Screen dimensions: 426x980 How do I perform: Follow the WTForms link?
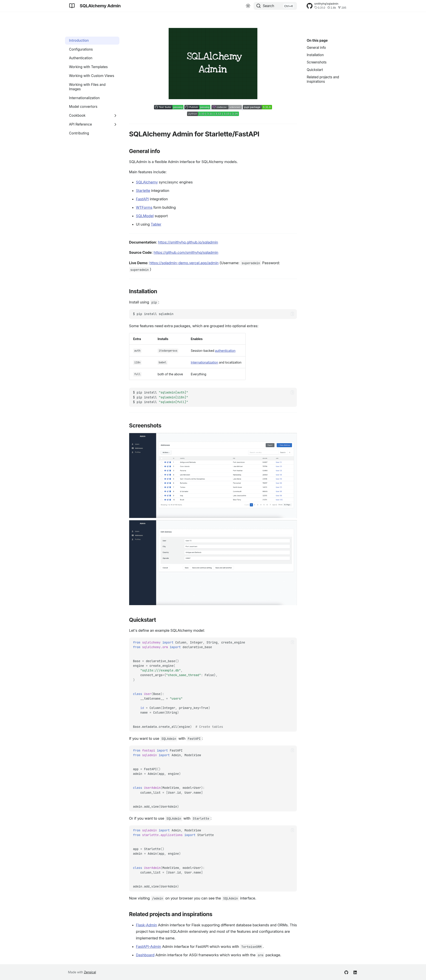[x=144, y=208]
